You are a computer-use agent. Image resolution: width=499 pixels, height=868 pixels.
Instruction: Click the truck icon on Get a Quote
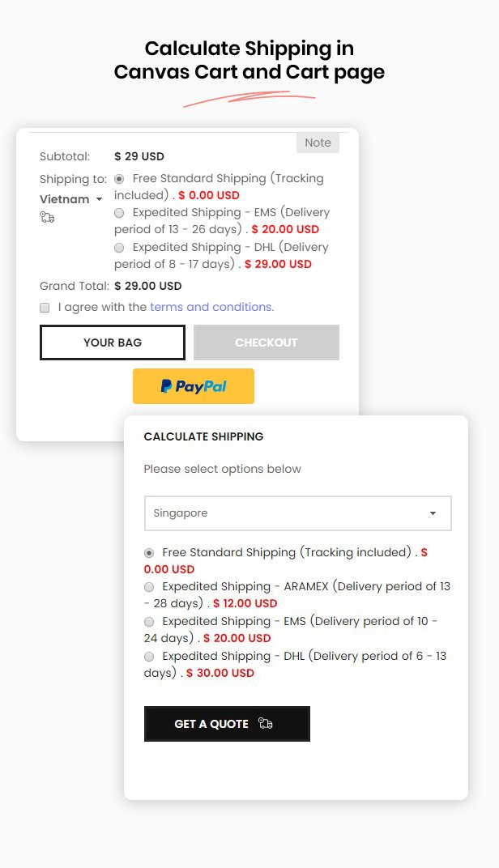click(265, 724)
